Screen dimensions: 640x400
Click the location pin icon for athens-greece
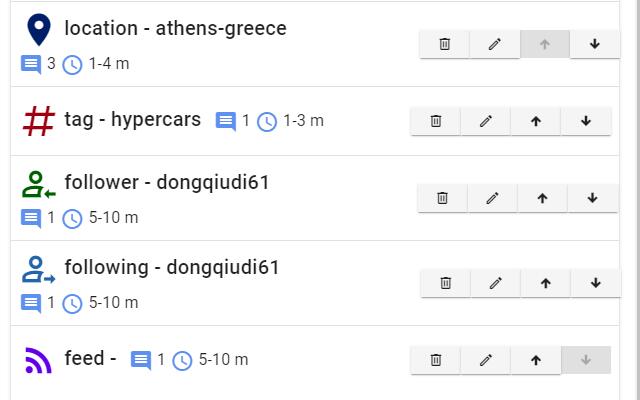[39, 29]
